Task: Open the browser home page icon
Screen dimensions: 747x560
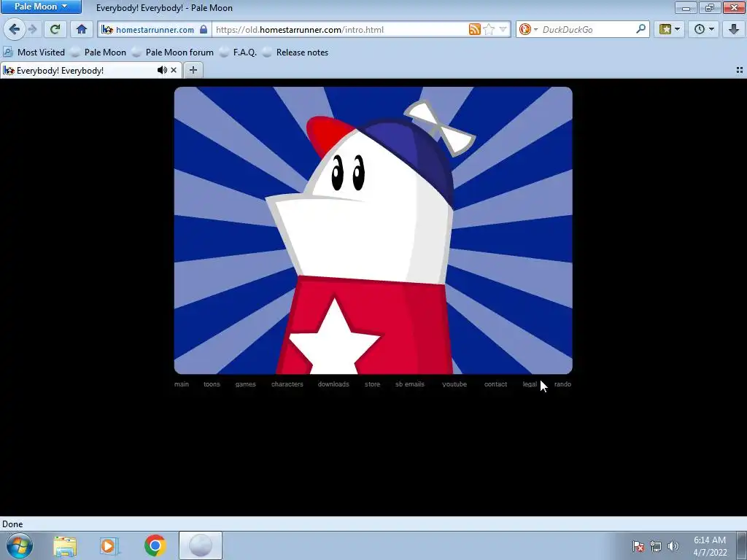Action: point(82,29)
